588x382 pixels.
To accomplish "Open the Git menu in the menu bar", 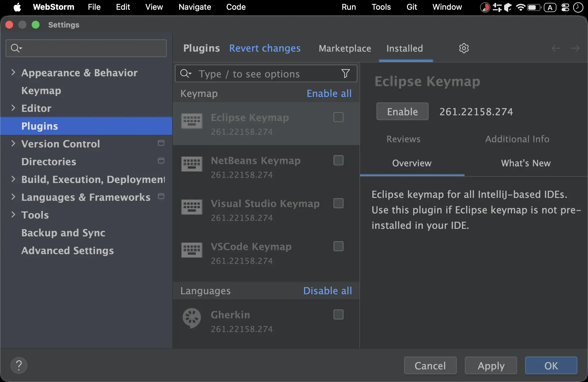I will pyautogui.click(x=412, y=7).
